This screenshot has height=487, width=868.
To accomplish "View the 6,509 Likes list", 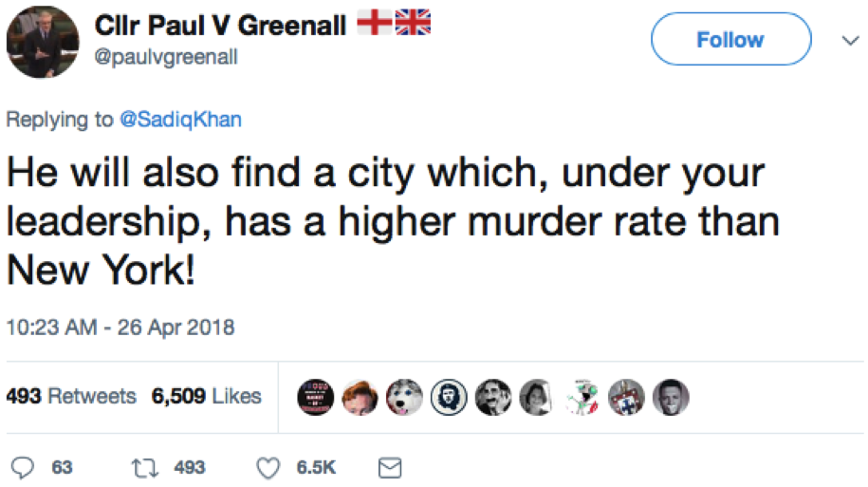I will 206,396.
